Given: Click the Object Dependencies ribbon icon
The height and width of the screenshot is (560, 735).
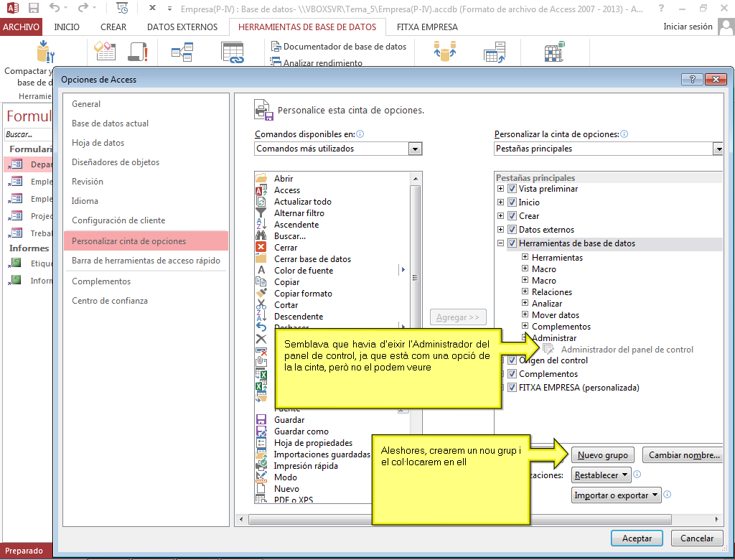Looking at the screenshot, I should tap(233, 52).
